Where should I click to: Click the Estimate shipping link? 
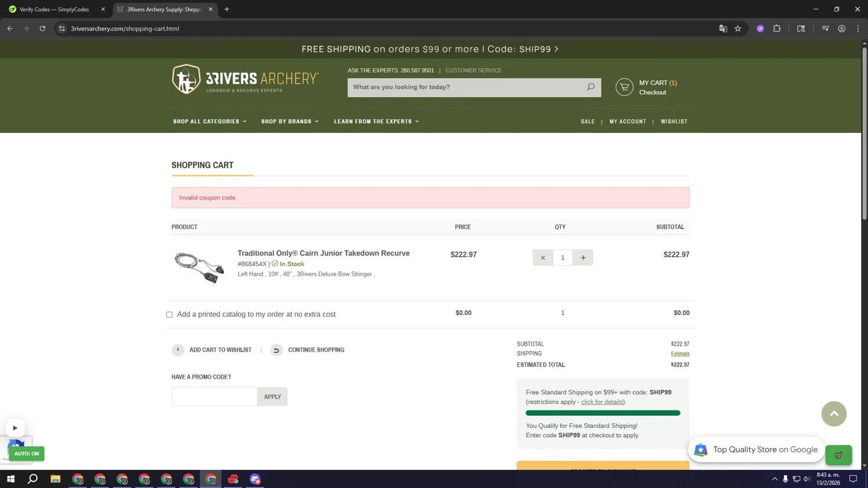tap(680, 354)
